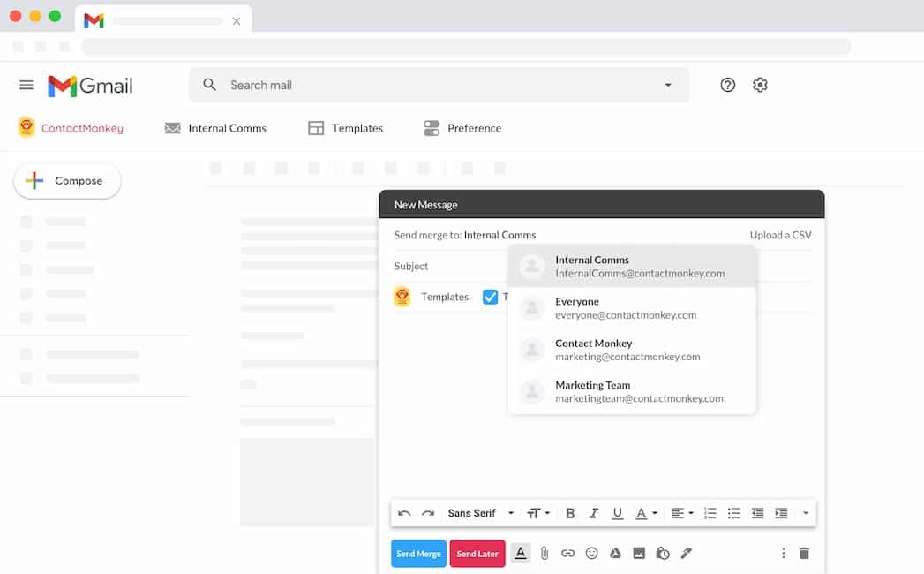Redo the last edit in compose

click(428, 513)
